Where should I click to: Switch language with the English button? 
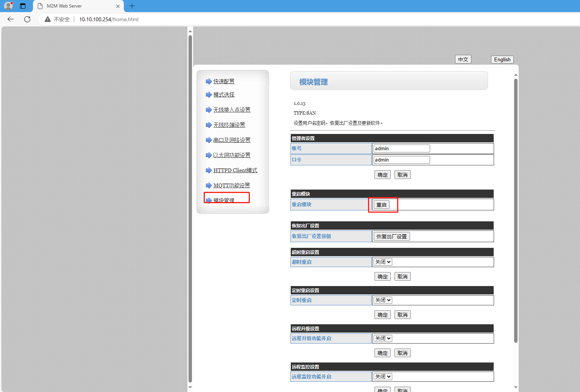(502, 59)
